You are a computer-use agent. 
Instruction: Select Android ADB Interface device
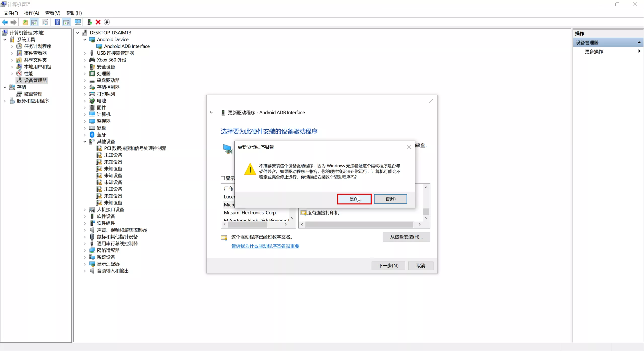coord(127,46)
